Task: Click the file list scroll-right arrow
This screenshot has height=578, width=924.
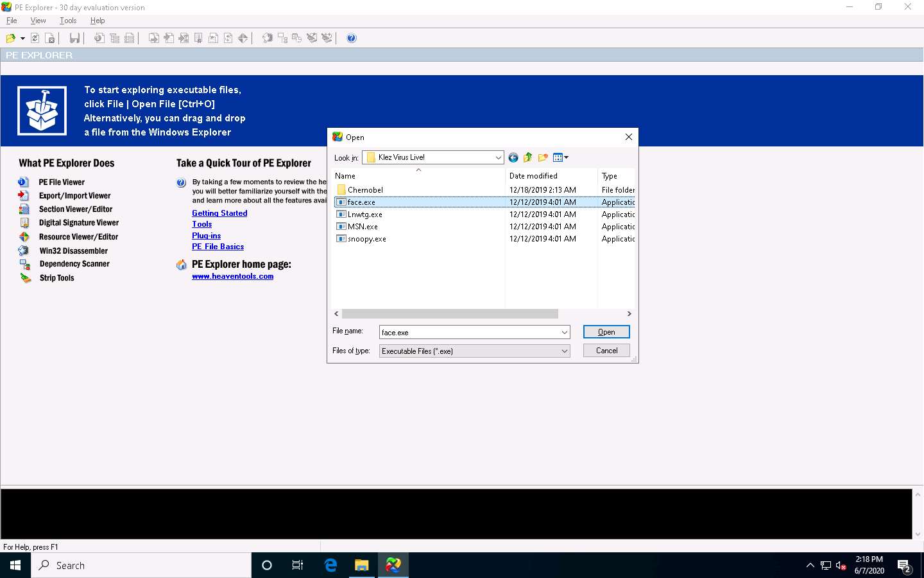Action: (629, 314)
